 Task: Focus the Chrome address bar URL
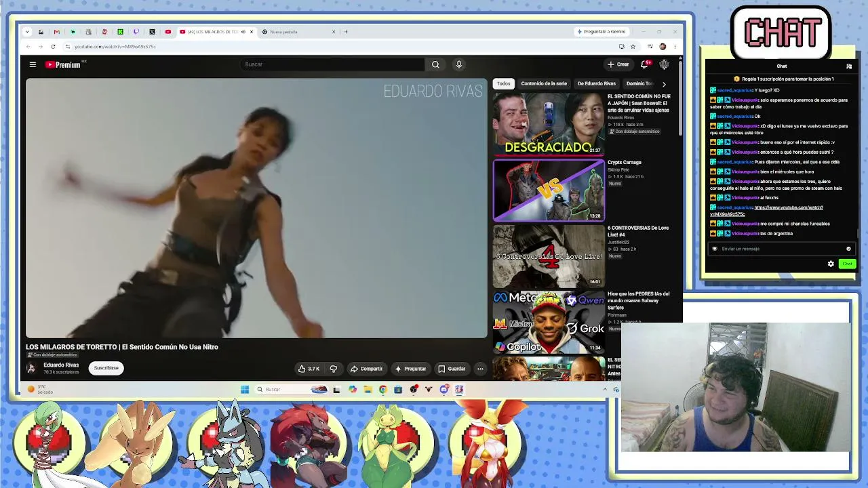pyautogui.click(x=115, y=47)
